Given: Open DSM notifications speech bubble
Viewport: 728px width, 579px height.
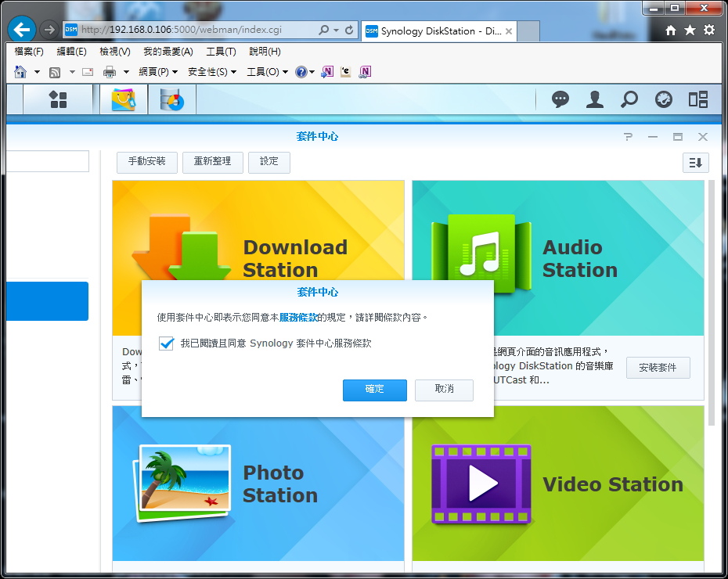Looking at the screenshot, I should tap(560, 99).
